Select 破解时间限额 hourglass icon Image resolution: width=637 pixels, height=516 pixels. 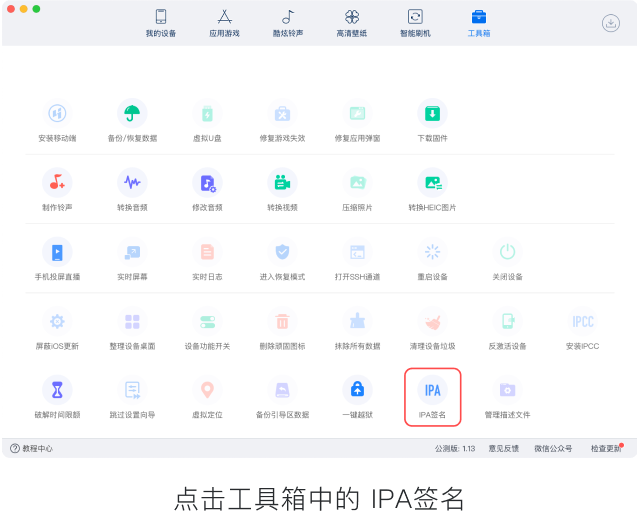[x=57, y=390]
